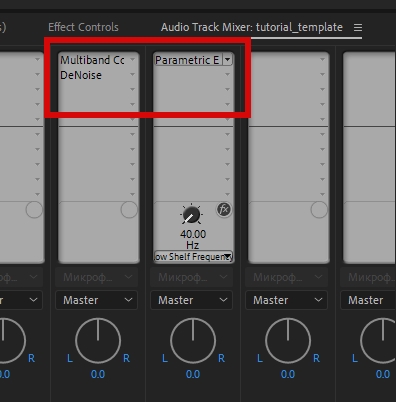
Task: Click the 40.00 Hz frequency value
Action: pyautogui.click(x=193, y=239)
